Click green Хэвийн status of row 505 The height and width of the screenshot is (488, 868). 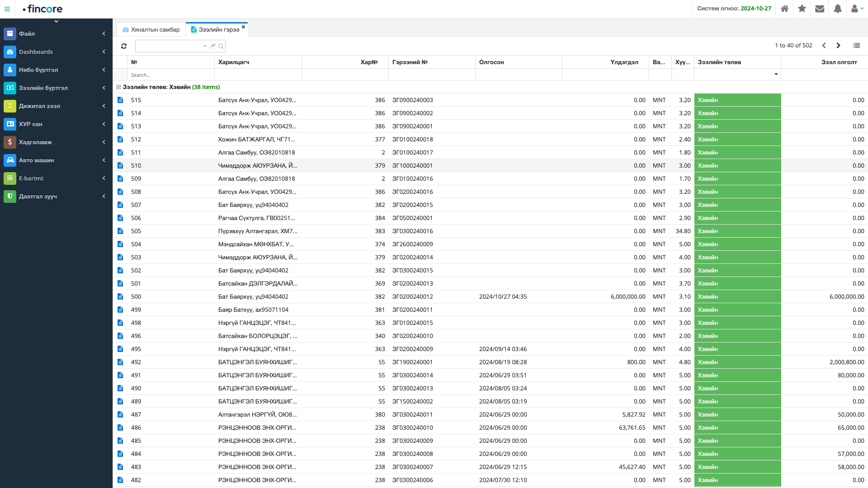(x=737, y=231)
